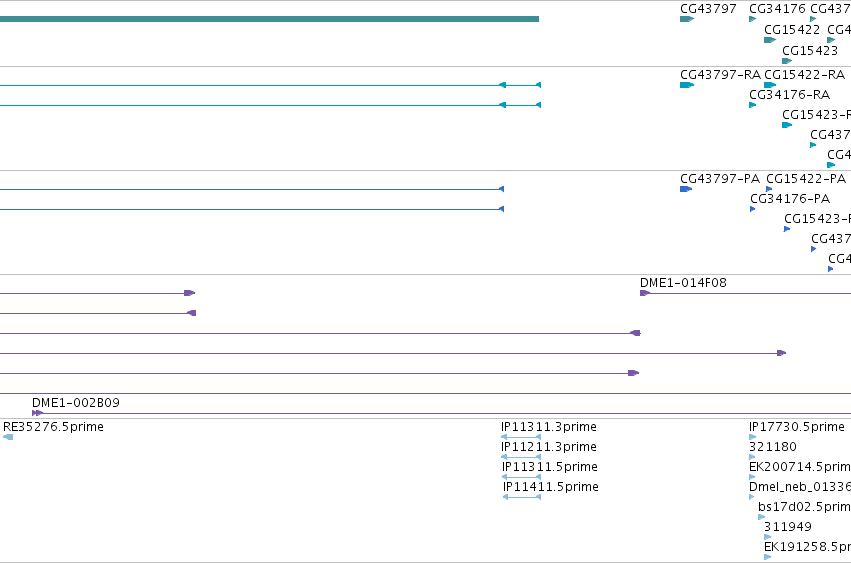Click the IP11311.3prime EST label
The image size is (851, 563).
click(x=549, y=427)
